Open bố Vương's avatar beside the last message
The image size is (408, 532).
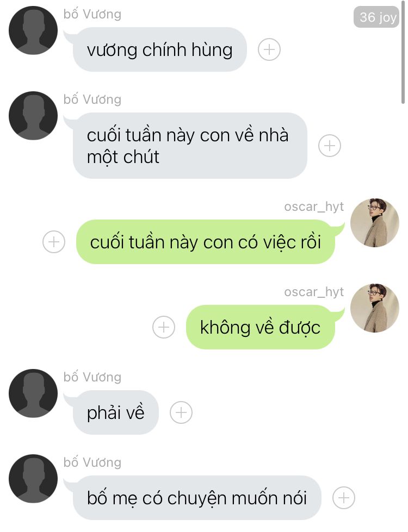pyautogui.click(x=33, y=478)
